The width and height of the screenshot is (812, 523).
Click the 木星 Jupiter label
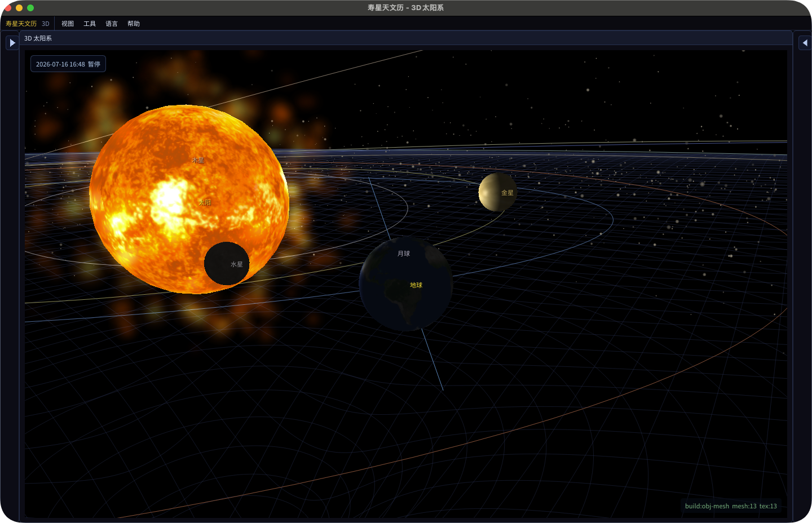(198, 161)
